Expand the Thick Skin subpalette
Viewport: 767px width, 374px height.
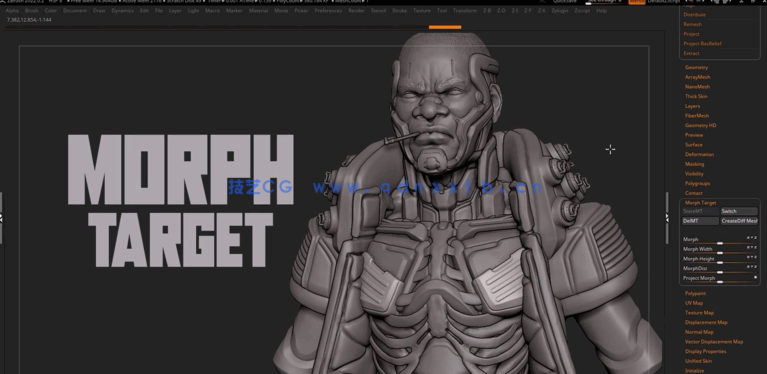click(696, 96)
